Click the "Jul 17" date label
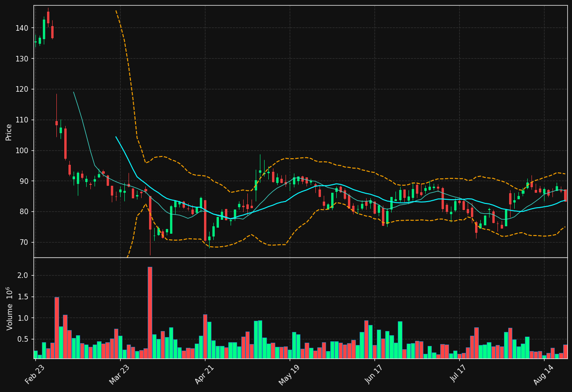572x392 pixels. click(x=459, y=373)
